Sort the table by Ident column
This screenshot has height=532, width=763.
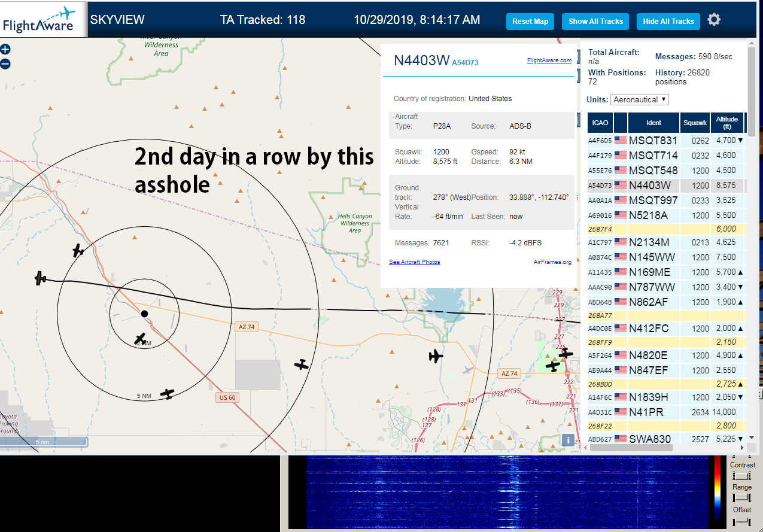click(x=653, y=123)
